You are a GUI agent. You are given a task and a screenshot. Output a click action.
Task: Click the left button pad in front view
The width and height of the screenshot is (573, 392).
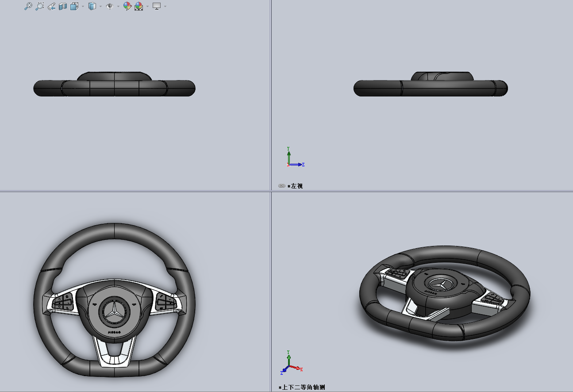(x=62, y=302)
